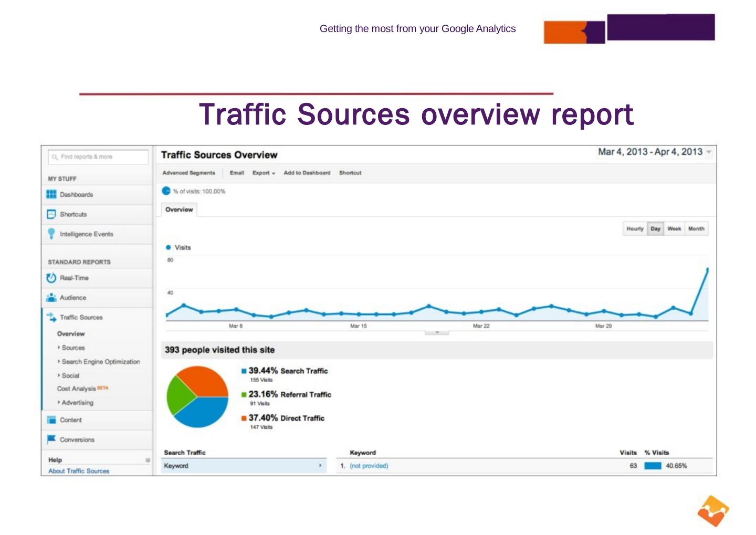This screenshot has width=756, height=535.
Task: Switch graph to Day view
Action: coord(656,229)
